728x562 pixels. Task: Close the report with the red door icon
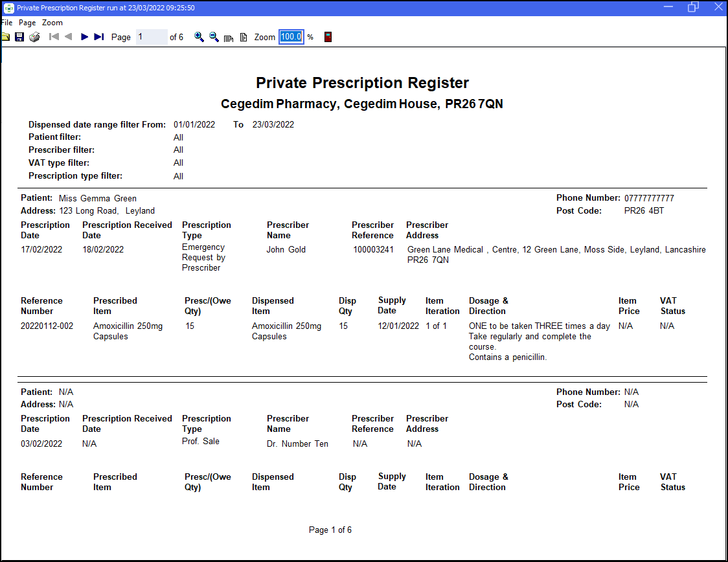[x=328, y=37]
